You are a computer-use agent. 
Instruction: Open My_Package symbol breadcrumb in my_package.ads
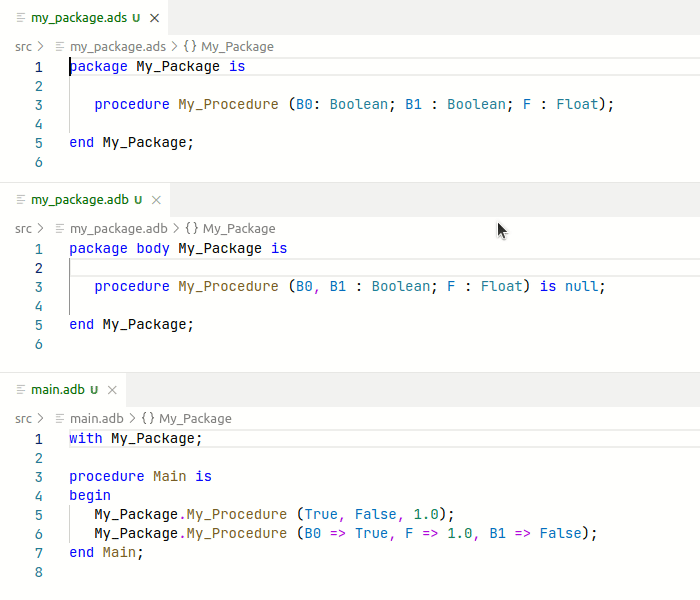(x=238, y=46)
